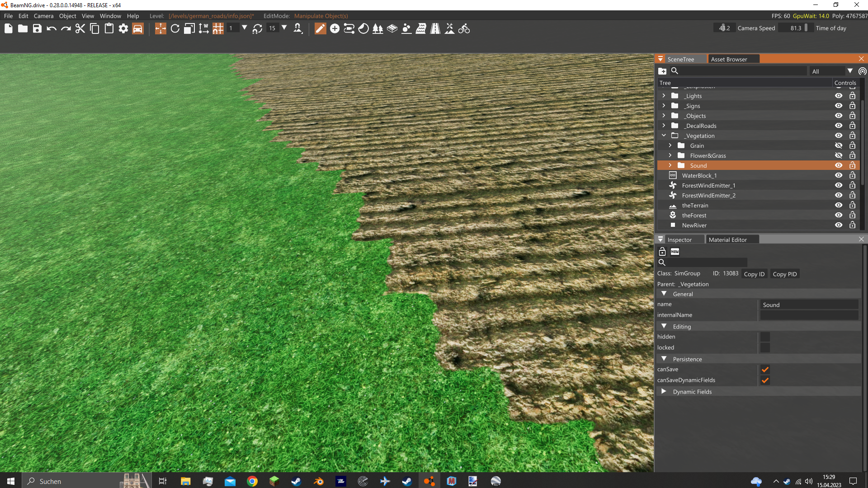868x488 pixels.
Task: Open the road editor icon
Action: click(435, 29)
